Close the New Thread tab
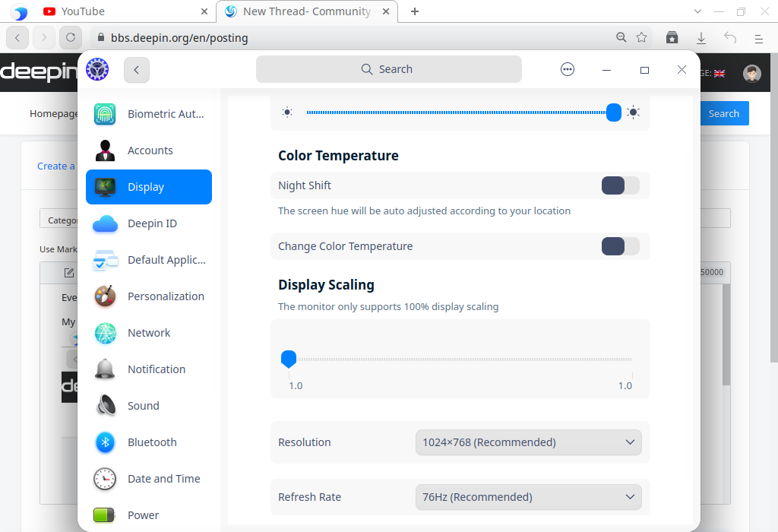This screenshot has width=778, height=532. coord(385,11)
